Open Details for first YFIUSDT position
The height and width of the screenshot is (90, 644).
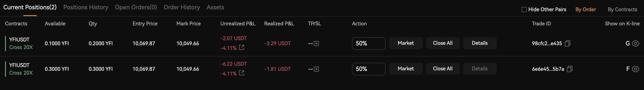click(479, 43)
